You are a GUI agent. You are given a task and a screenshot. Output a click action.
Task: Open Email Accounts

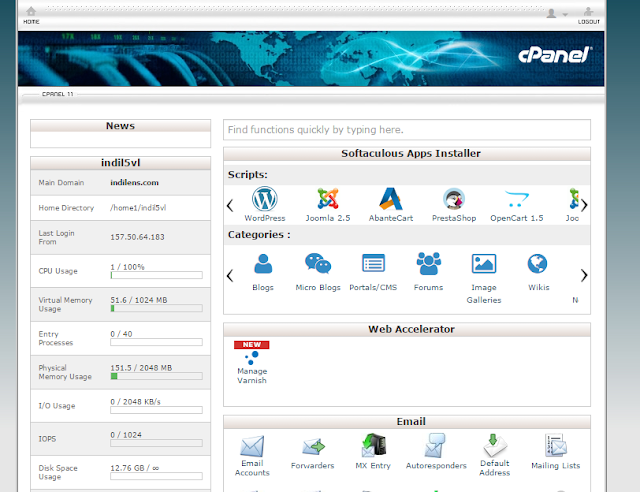point(252,455)
